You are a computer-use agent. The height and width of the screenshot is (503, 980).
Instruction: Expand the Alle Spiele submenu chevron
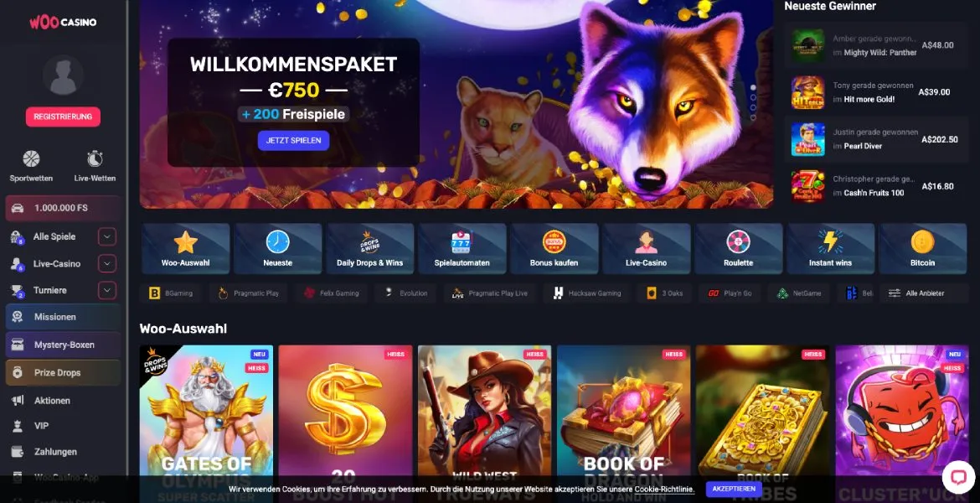pos(107,236)
